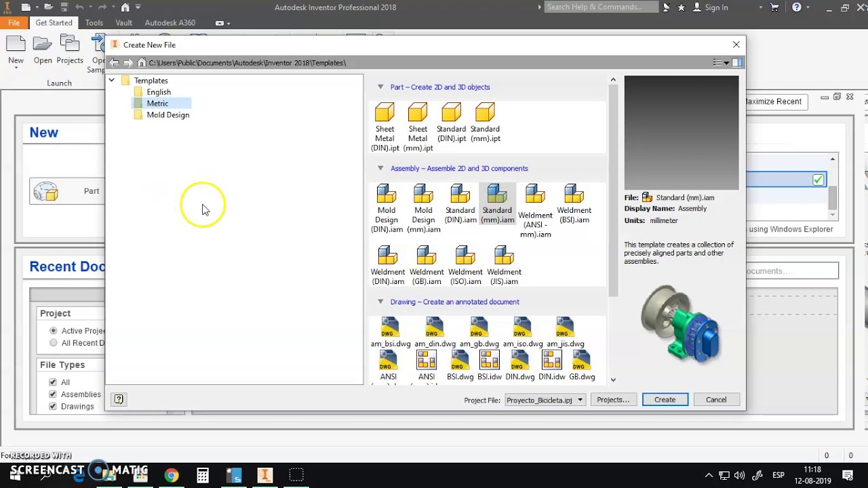The image size is (868, 488).
Task: Collapse the Drawing template section
Action: 380,302
